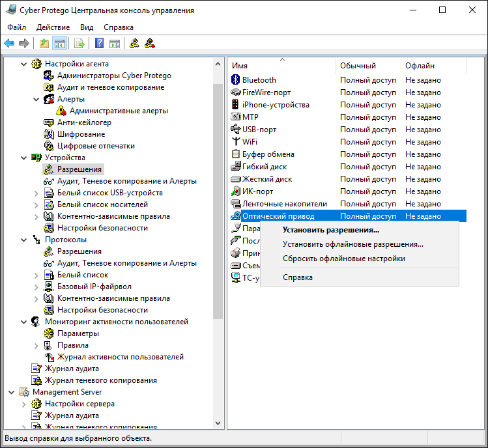Viewport: 488px width, 448px height.
Task: Choose Сбросить офлайновые настройки menu entry
Action: (360, 259)
